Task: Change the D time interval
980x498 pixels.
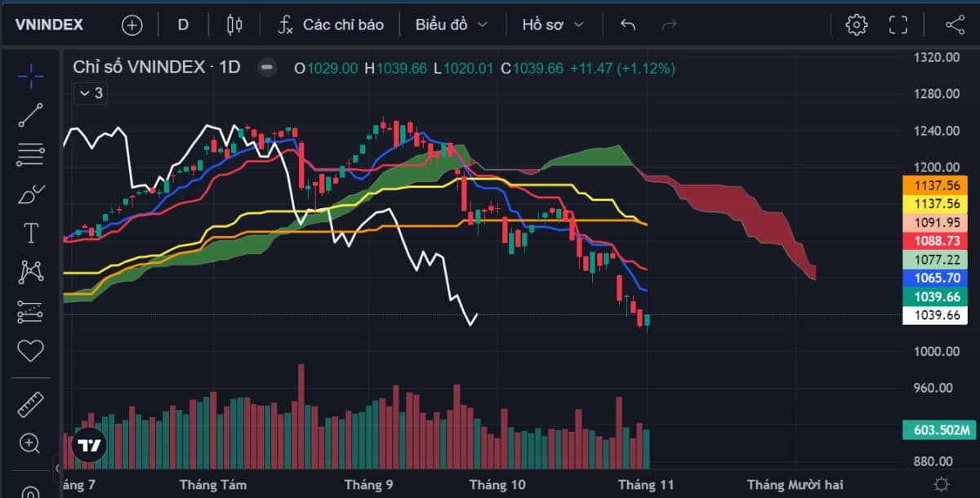Action: coord(183,24)
